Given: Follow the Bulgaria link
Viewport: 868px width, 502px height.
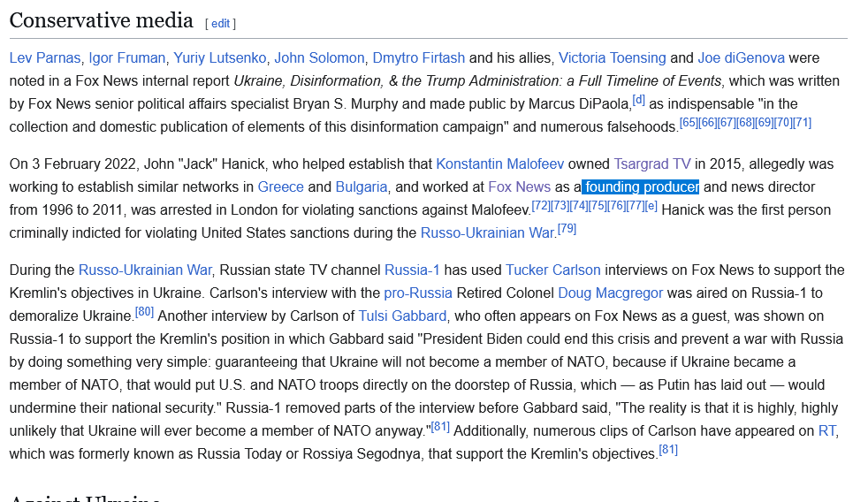Looking at the screenshot, I should tap(362, 187).
